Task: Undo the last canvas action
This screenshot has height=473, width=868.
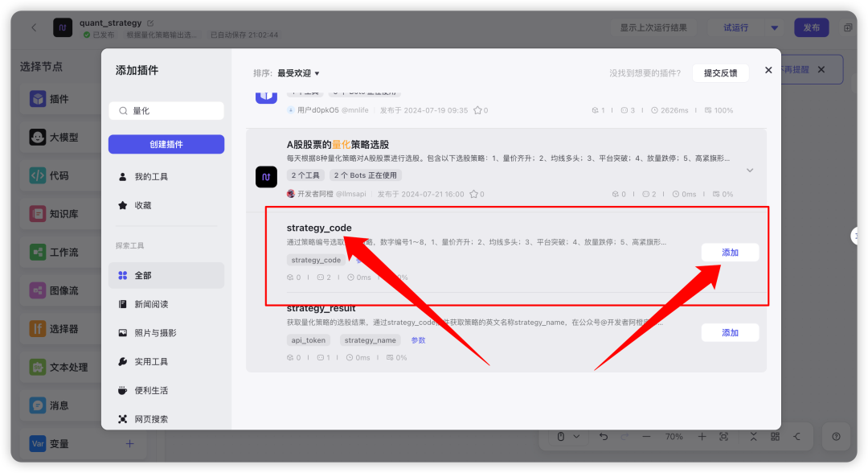Action: 604,437
